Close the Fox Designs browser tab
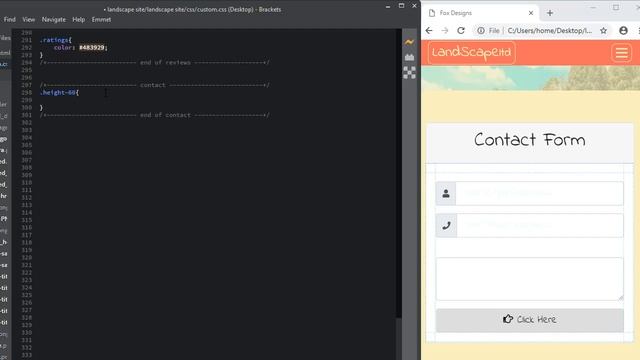 click(531, 13)
